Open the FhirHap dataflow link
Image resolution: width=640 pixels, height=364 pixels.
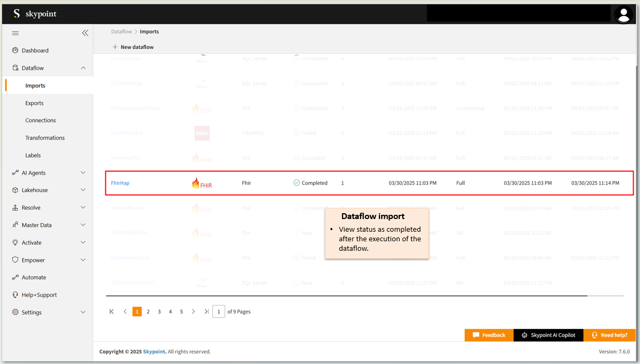click(x=120, y=183)
